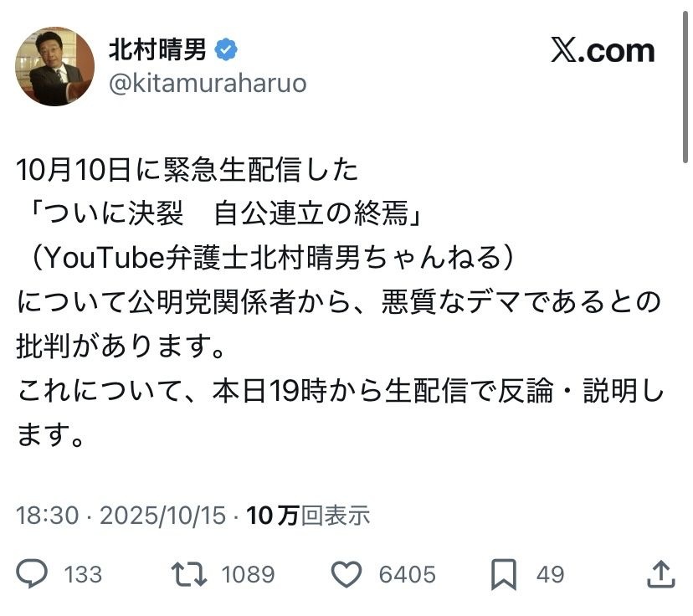Viewport: 693px width, 616px height.
Task: View the 10万回表示 view count
Action: (309, 515)
